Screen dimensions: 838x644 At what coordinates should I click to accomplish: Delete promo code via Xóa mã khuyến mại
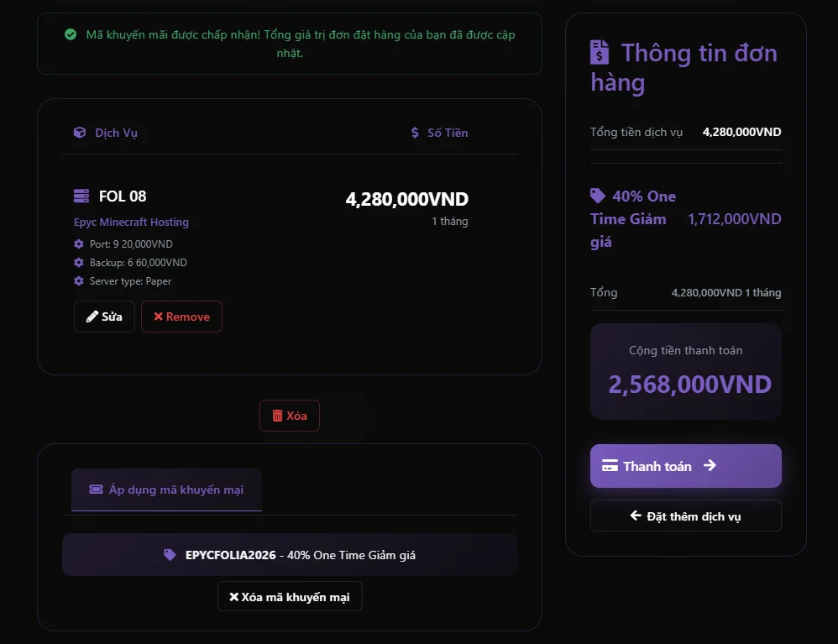point(290,597)
